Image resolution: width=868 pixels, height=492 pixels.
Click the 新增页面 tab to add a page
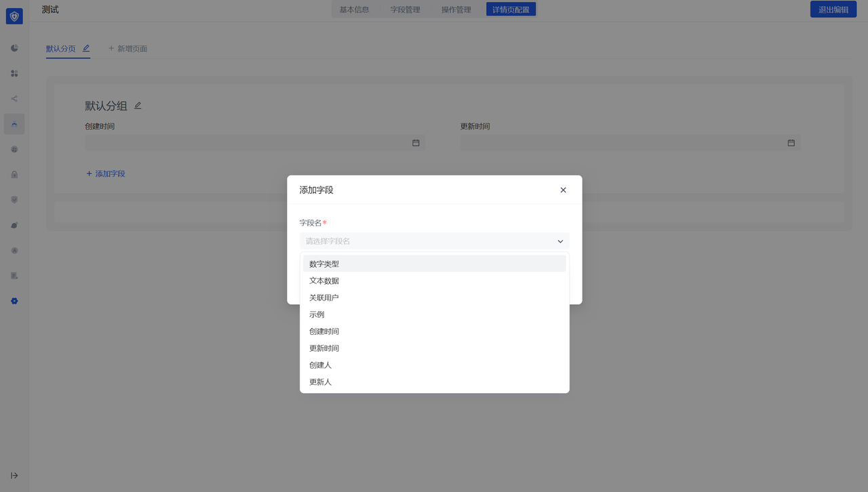click(128, 49)
